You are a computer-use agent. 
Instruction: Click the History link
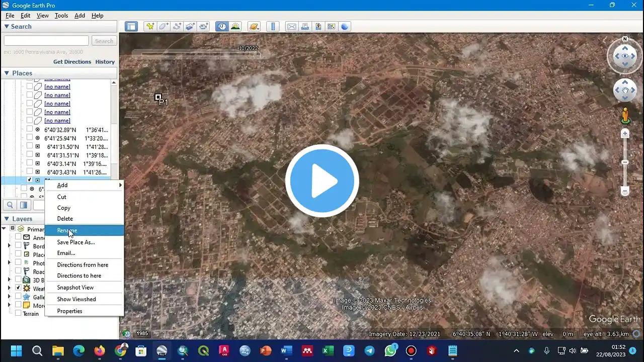click(x=105, y=62)
